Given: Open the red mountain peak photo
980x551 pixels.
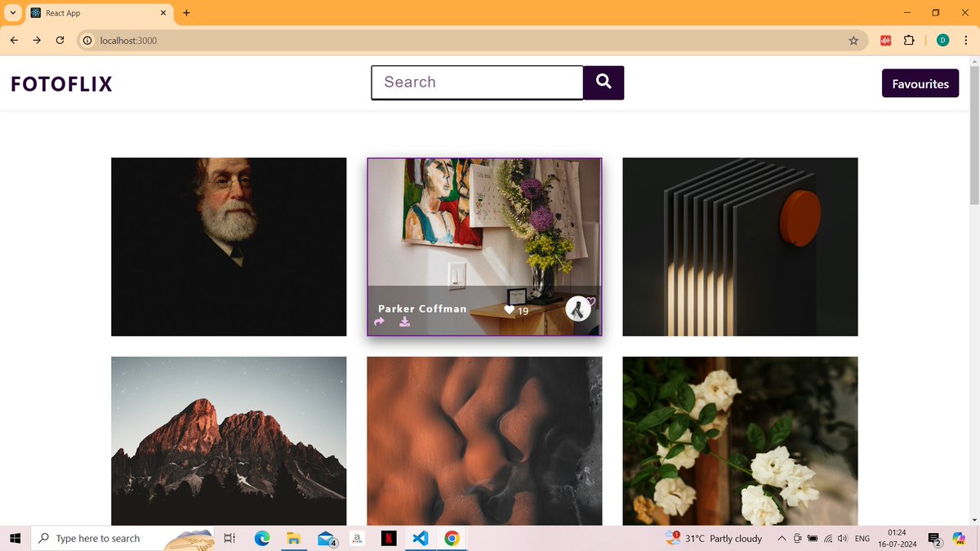Looking at the screenshot, I should coord(229,441).
